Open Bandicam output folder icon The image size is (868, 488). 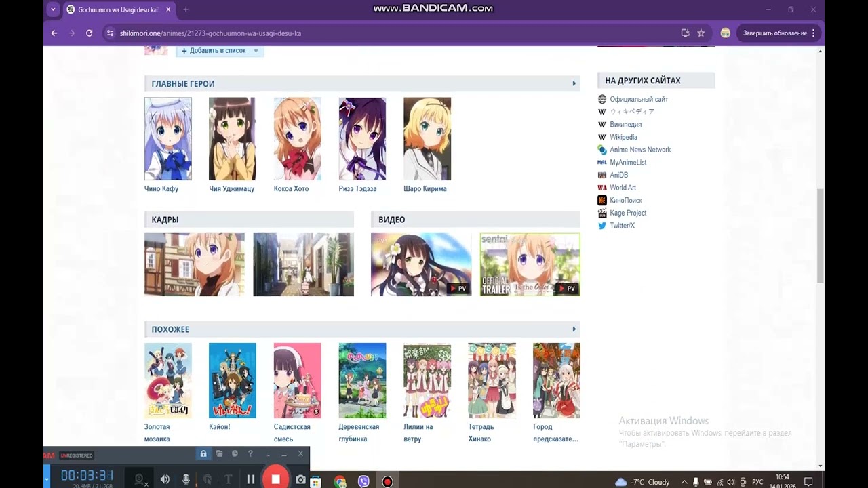(219, 454)
